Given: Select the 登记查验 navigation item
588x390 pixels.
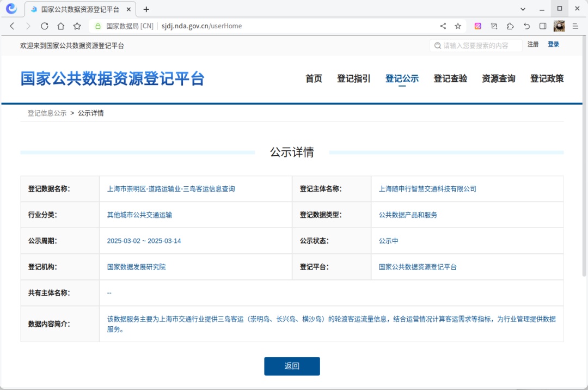Looking at the screenshot, I should [450, 78].
